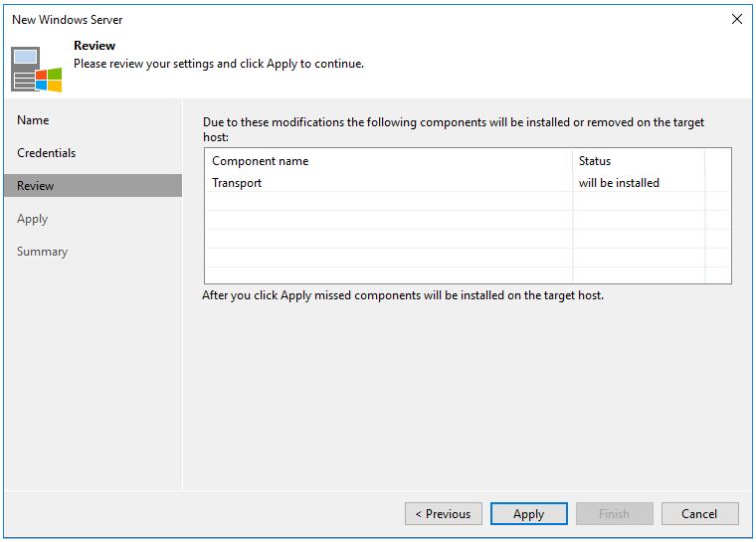Click the "will be installed" status cell
756x542 pixels.
tap(619, 183)
